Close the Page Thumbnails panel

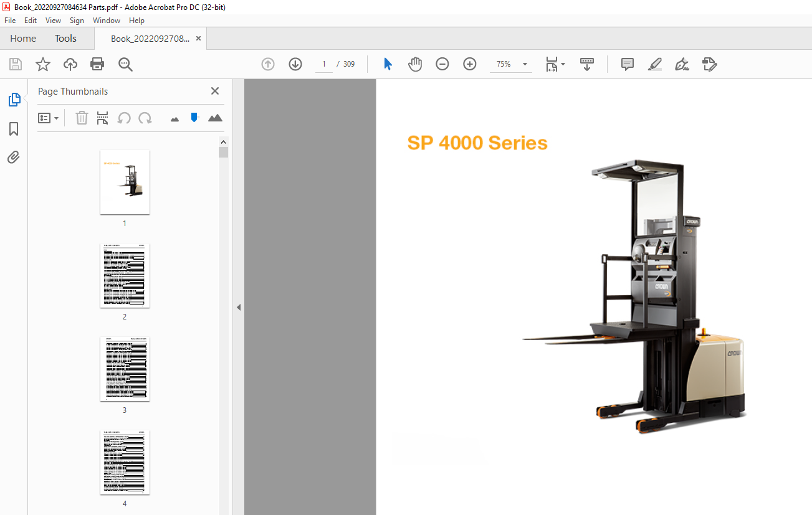tap(215, 91)
